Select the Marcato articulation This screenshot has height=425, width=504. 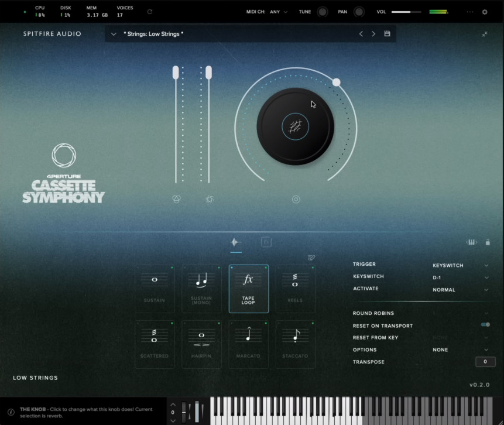pos(248,344)
